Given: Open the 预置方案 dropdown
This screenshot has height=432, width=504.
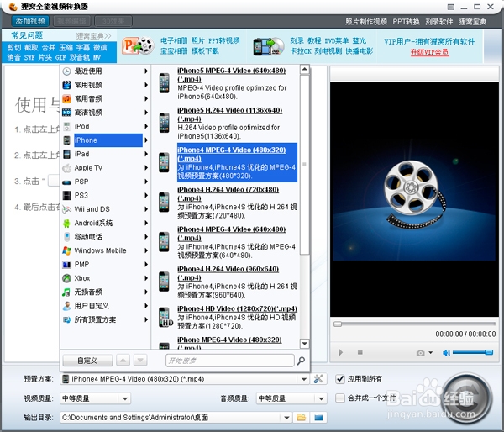Looking at the screenshot, I should pyautogui.click(x=304, y=379).
